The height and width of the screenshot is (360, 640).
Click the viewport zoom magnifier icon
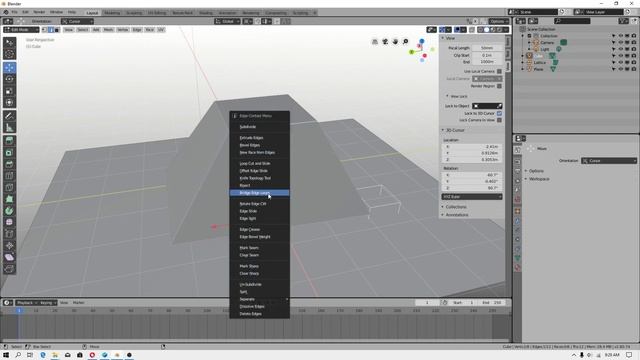pyautogui.click(x=405, y=42)
